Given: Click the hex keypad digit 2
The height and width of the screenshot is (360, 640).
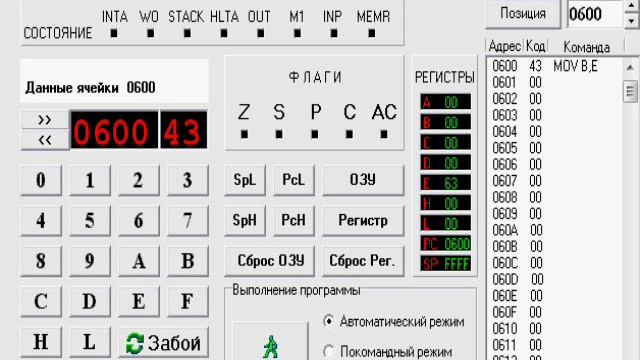Looking at the screenshot, I should pyautogui.click(x=138, y=180).
